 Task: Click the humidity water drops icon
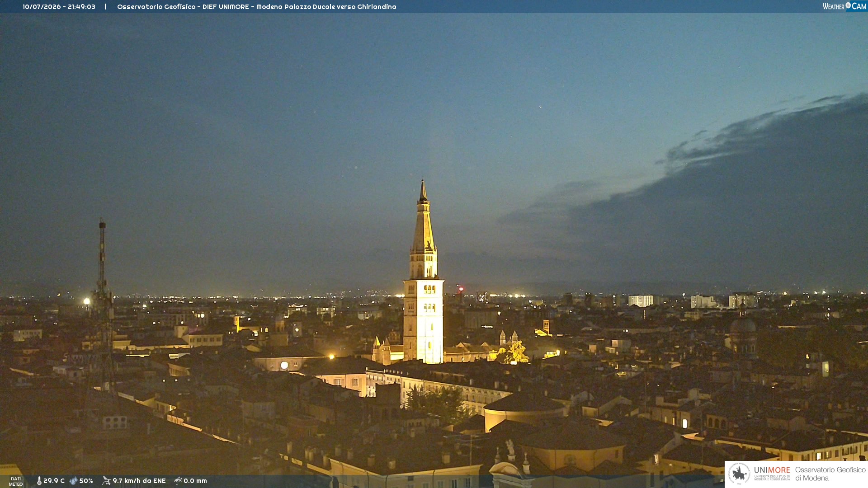pyautogui.click(x=73, y=481)
